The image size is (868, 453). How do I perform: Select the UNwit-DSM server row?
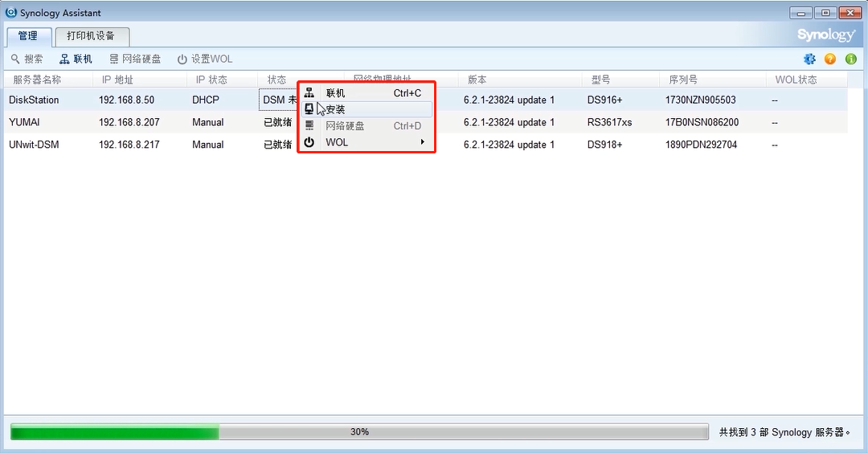pos(34,145)
